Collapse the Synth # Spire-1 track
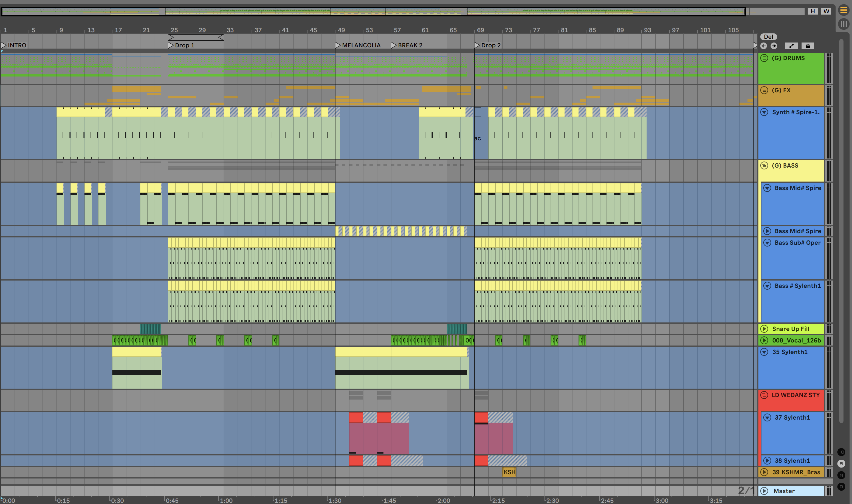 [x=764, y=112]
